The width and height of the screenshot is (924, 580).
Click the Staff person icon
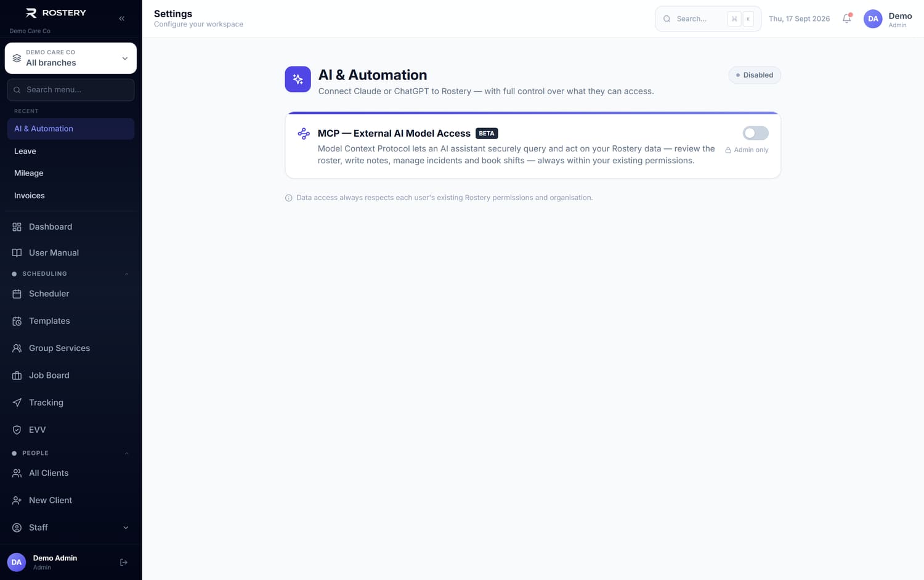pos(17,527)
